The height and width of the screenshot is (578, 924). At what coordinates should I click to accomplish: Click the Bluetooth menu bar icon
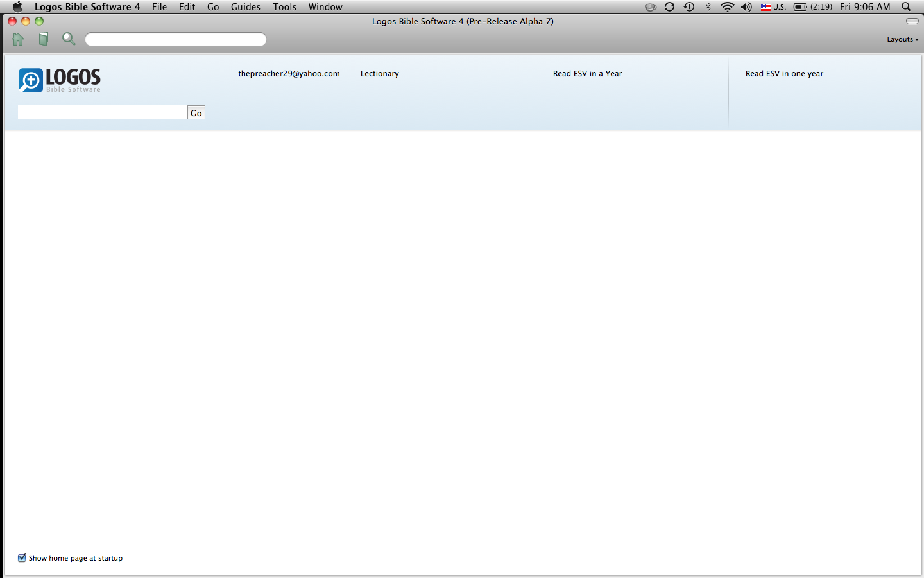tap(708, 6)
